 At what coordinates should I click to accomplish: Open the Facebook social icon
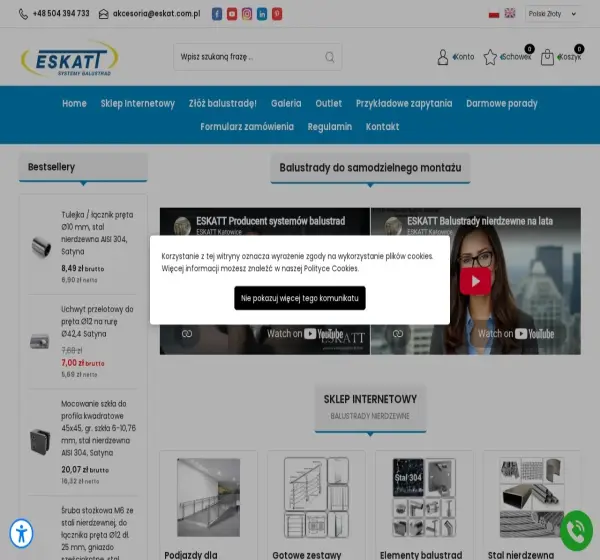pyautogui.click(x=217, y=14)
